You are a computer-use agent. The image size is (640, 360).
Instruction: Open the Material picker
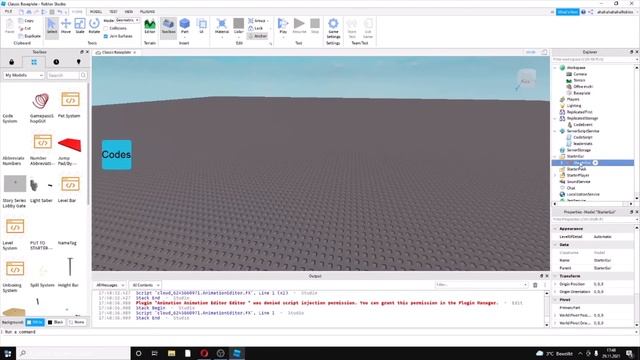click(x=222, y=28)
